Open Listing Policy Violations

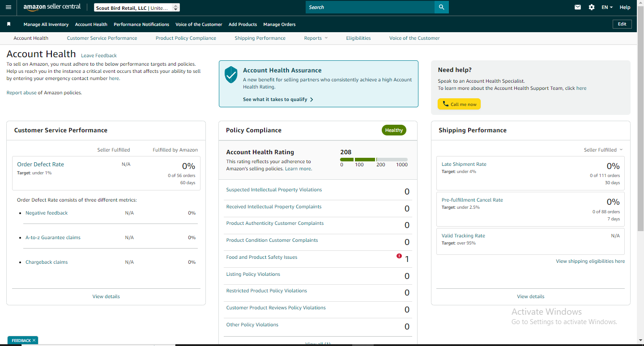pos(253,274)
